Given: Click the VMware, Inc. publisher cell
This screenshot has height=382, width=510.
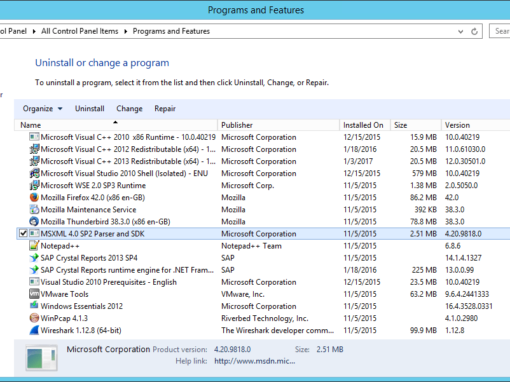Looking at the screenshot, I should click(x=243, y=294).
